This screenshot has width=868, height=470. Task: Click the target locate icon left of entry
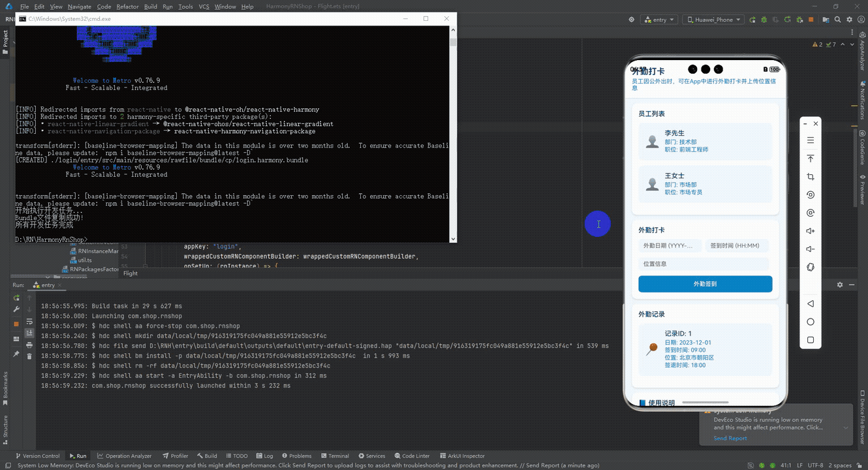pyautogui.click(x=632, y=20)
